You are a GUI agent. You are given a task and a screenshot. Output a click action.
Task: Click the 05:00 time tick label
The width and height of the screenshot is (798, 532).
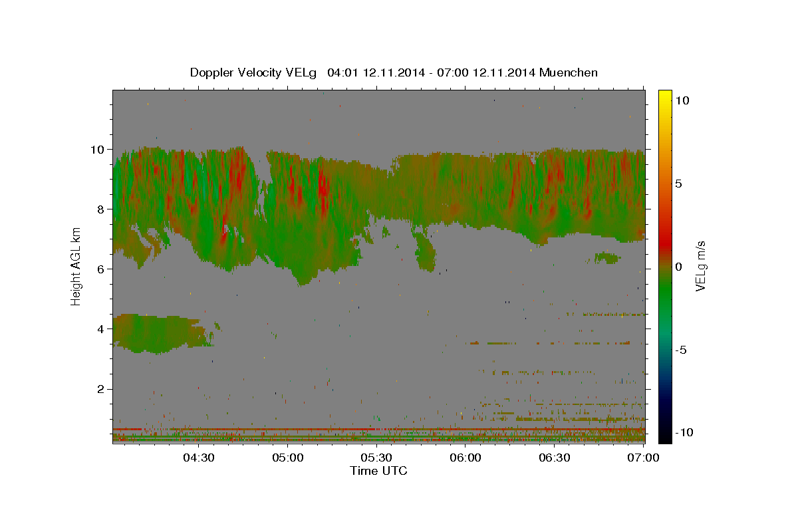click(x=288, y=458)
